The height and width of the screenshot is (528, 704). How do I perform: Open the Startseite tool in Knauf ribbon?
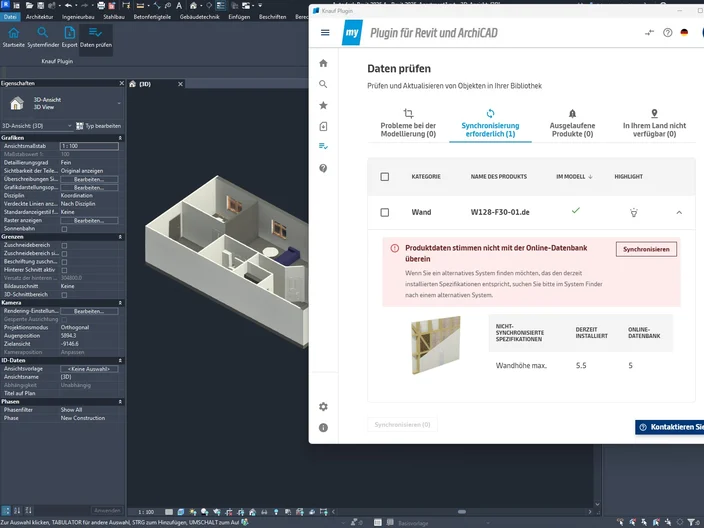tap(13, 37)
